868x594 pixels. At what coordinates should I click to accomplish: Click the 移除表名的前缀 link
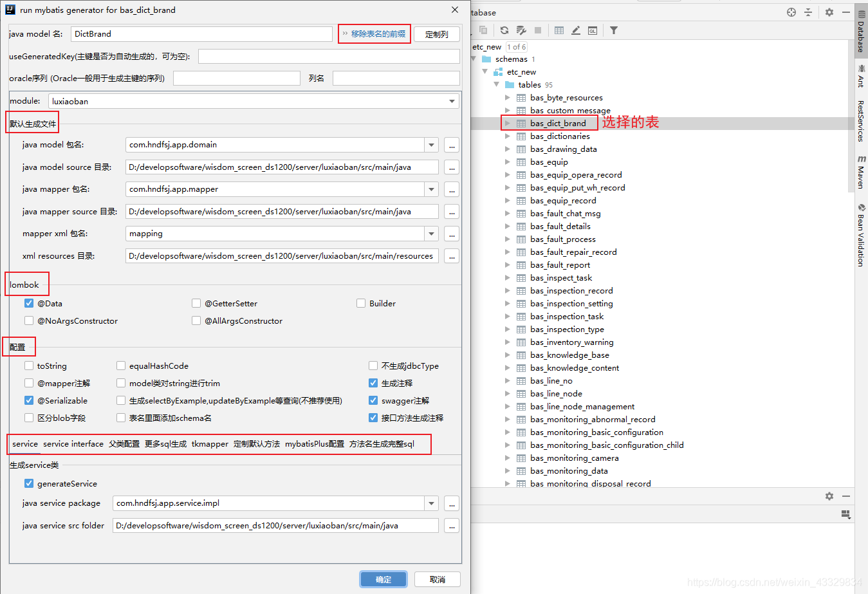coord(378,33)
